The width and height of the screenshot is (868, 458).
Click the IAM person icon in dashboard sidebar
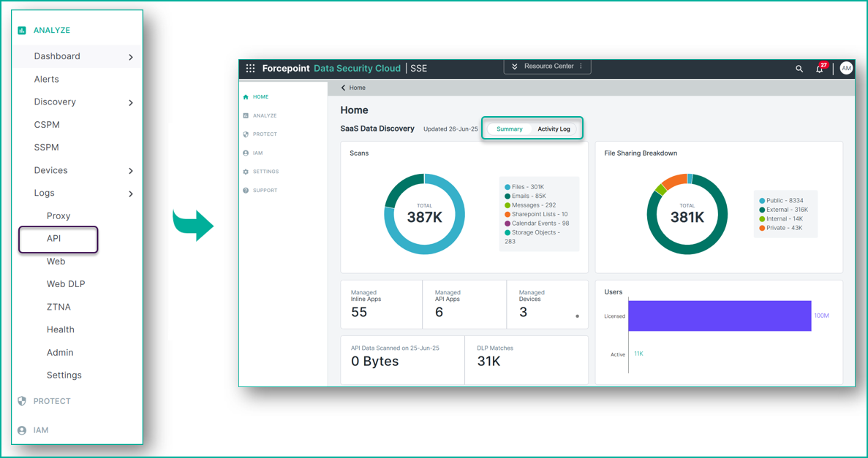pyautogui.click(x=246, y=153)
